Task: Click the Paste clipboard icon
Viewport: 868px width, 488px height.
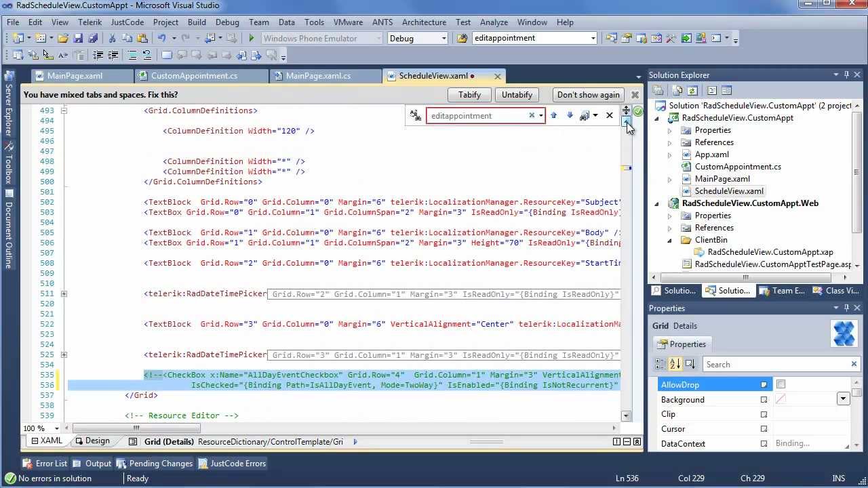Action: pos(142,39)
